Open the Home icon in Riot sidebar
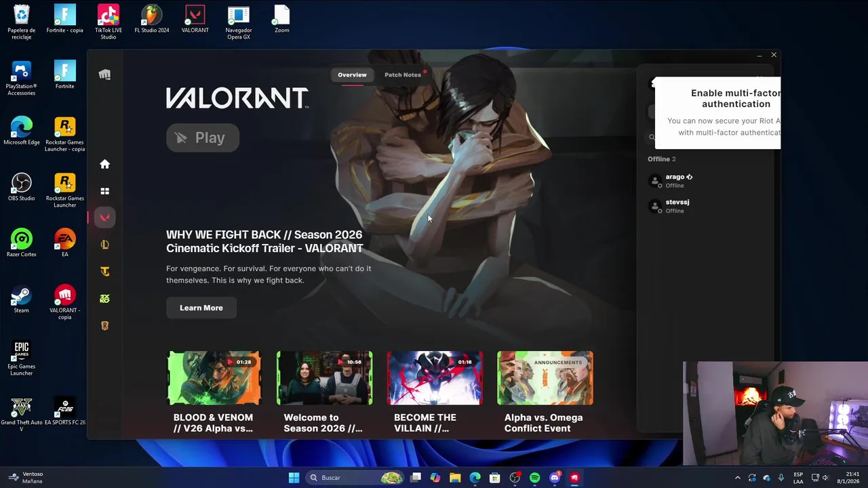 point(104,164)
